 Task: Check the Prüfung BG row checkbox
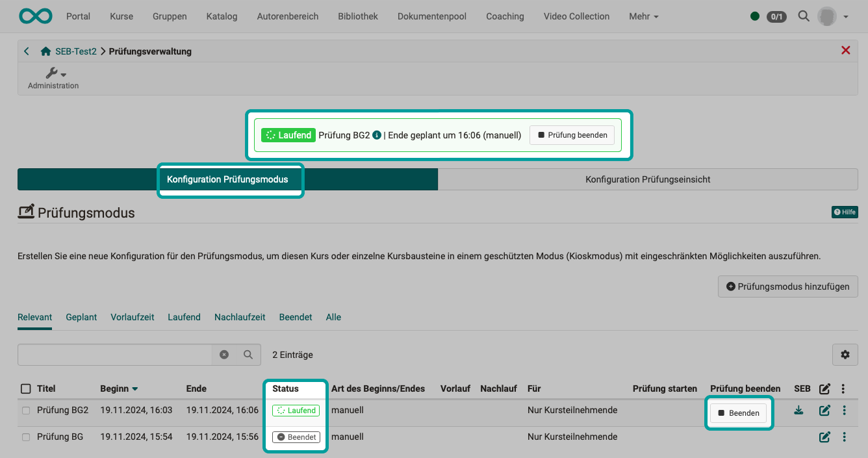(26, 437)
